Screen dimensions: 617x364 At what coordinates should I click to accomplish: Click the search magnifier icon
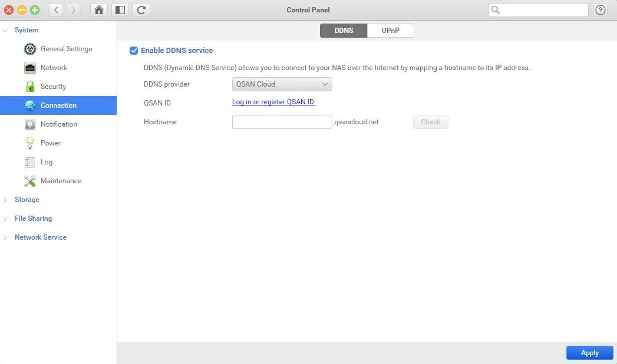496,10
